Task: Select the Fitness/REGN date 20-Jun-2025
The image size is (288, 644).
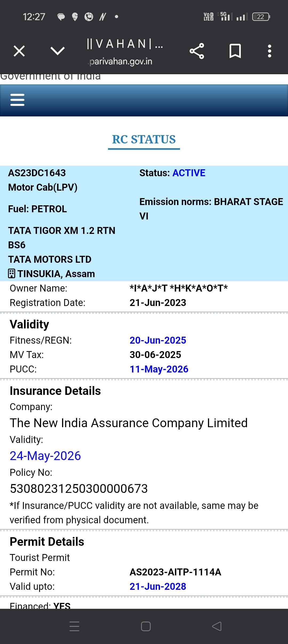Action: (158, 340)
